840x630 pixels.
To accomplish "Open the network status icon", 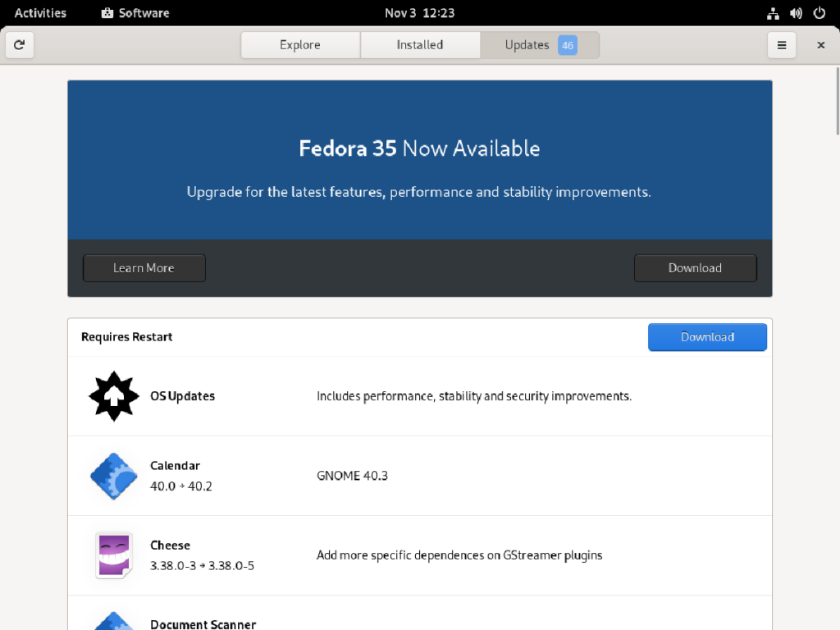I will coord(772,13).
